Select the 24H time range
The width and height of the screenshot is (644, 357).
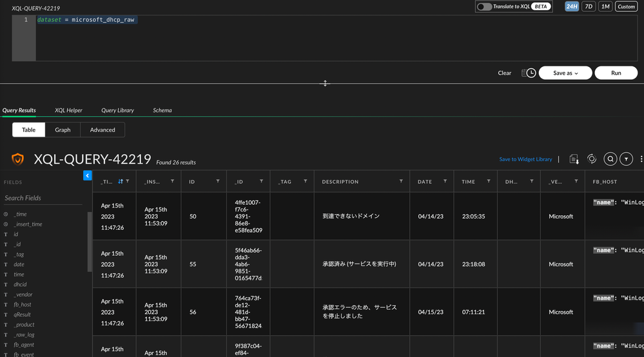click(571, 6)
